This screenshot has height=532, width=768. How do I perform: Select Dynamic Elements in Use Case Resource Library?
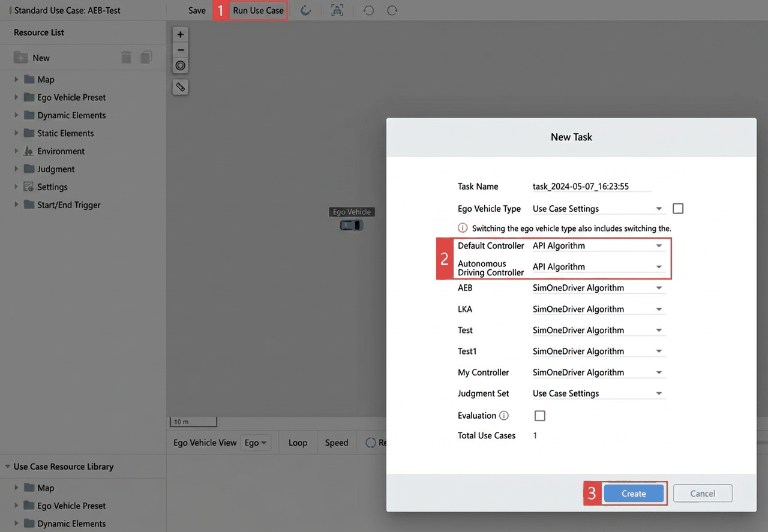[83, 524]
